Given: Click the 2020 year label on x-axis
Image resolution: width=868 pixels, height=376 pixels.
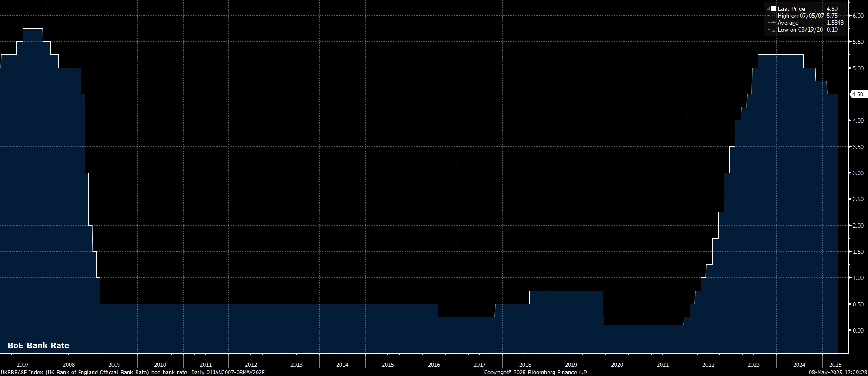Looking at the screenshot, I should (x=617, y=365).
